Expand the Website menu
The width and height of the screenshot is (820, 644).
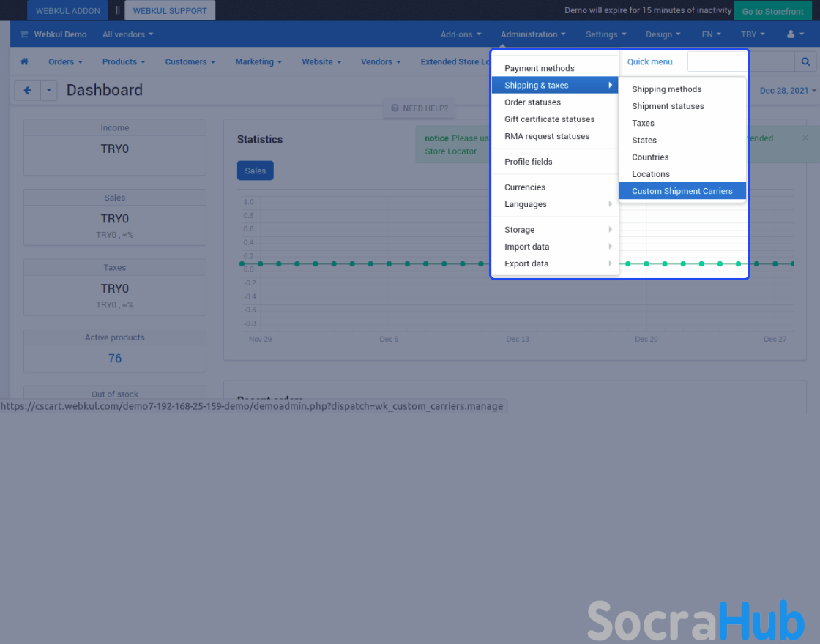pos(321,61)
